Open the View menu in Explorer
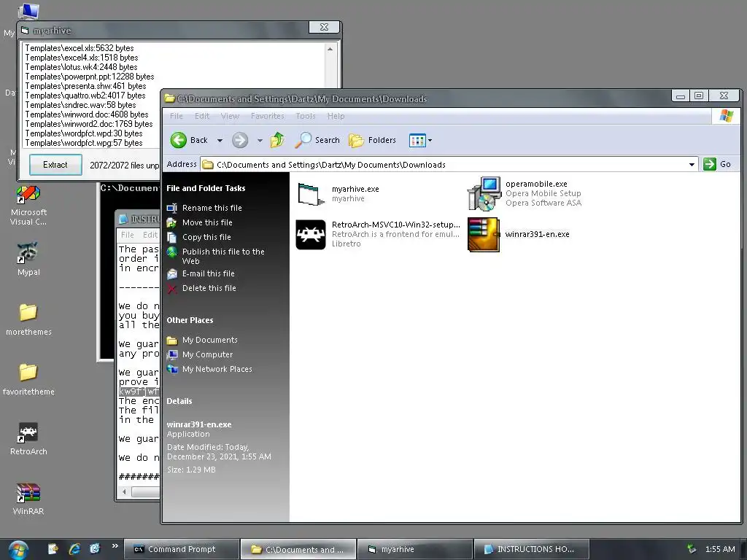The image size is (747, 560). coord(230,116)
